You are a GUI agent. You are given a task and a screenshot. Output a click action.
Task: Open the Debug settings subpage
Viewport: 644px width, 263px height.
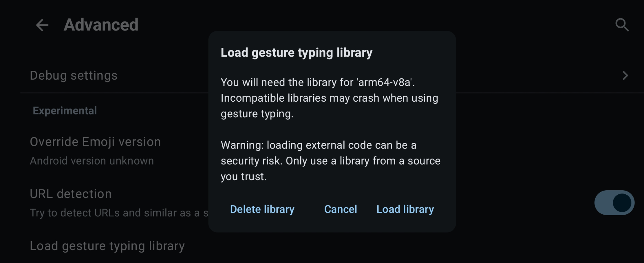(x=74, y=75)
